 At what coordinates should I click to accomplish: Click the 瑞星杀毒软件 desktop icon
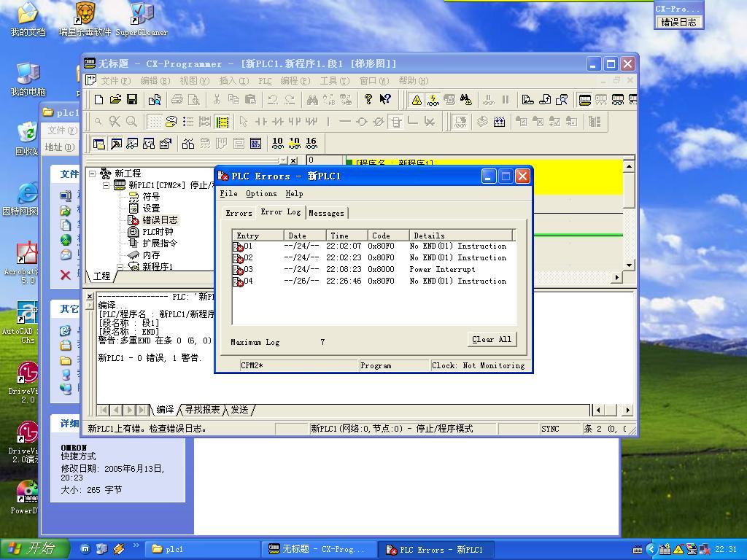tap(85, 19)
